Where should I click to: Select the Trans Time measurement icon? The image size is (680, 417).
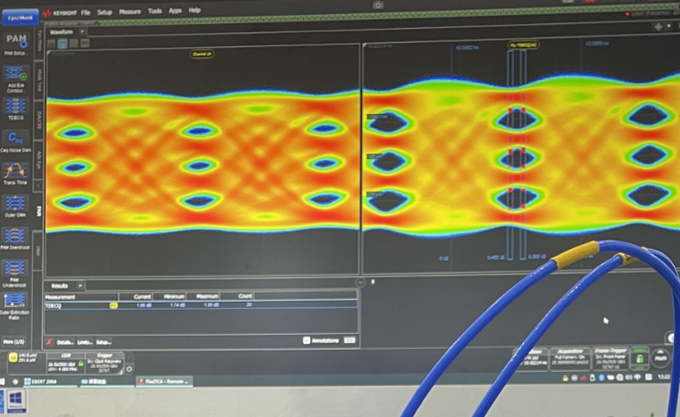click(x=16, y=172)
